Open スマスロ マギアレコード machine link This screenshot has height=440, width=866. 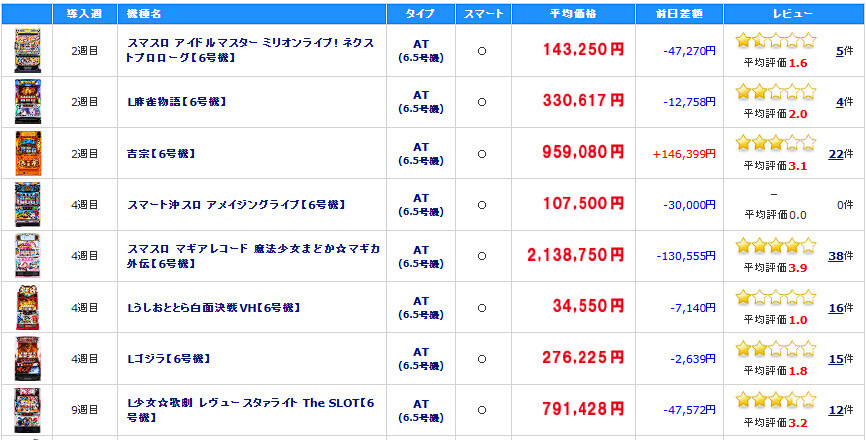tap(254, 256)
